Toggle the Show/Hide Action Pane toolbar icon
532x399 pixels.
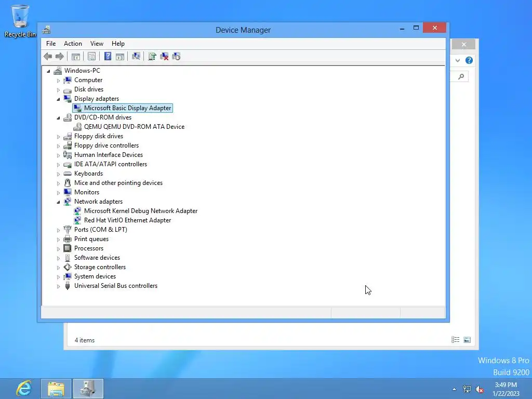[x=120, y=56]
